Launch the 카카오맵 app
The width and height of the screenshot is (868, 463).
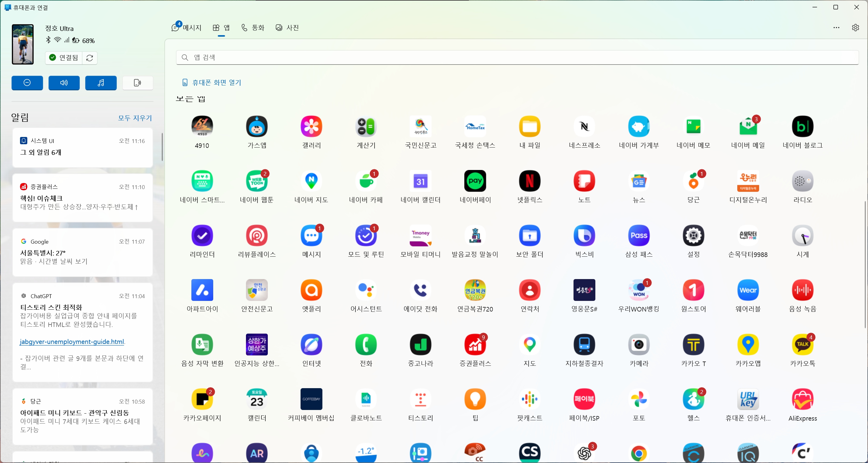(748, 345)
